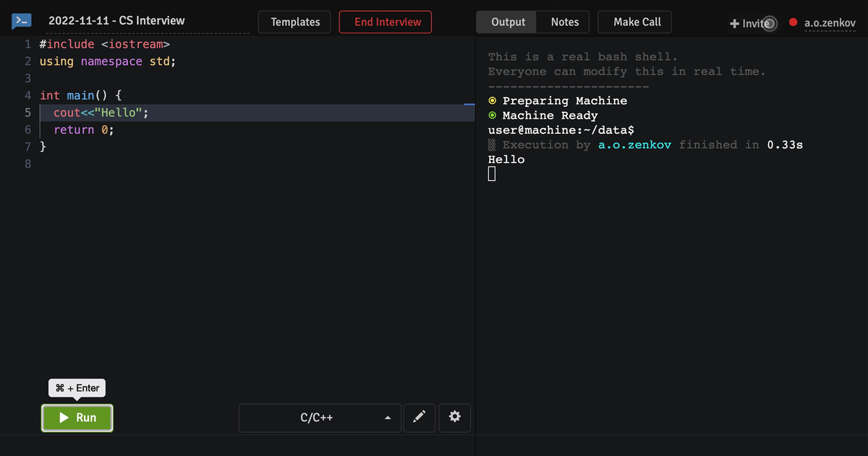Click the Machine Ready status line

pyautogui.click(x=543, y=116)
